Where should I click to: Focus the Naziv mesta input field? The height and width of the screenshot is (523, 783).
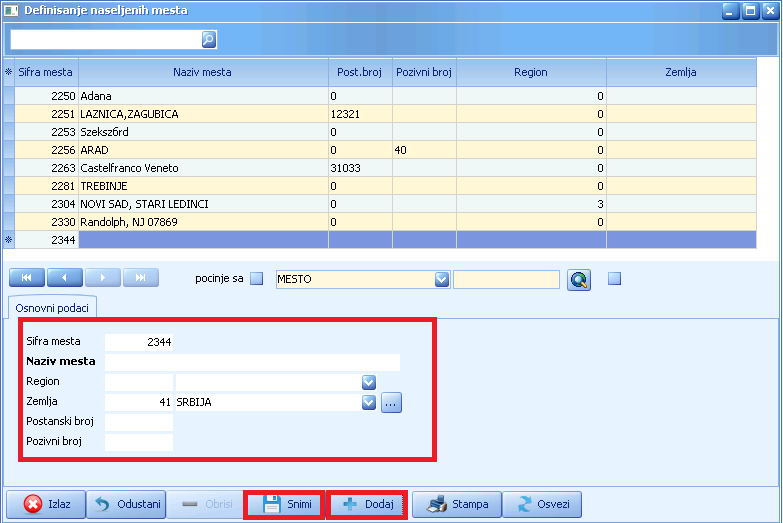[253, 362]
